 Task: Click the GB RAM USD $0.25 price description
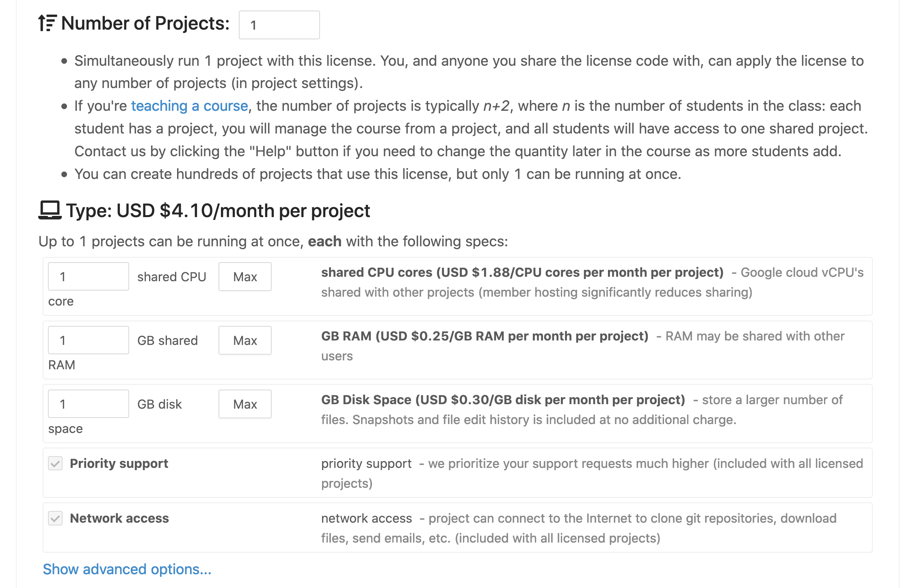tap(485, 336)
